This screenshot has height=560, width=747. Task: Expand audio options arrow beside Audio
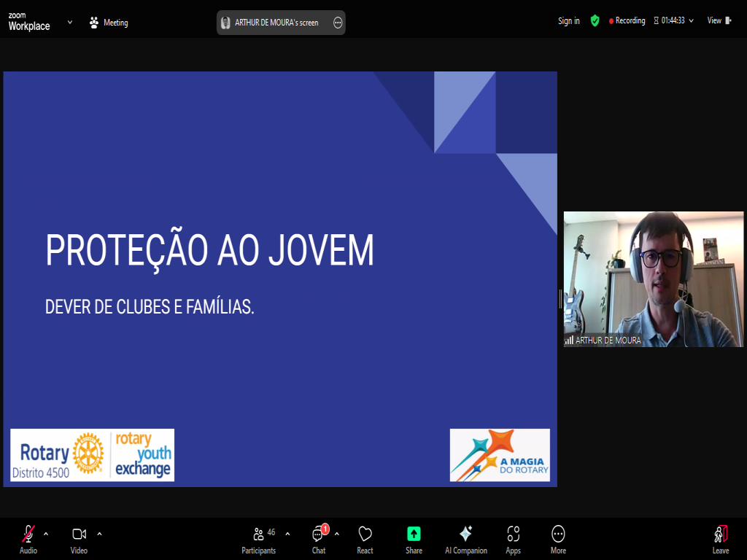[x=46, y=533]
